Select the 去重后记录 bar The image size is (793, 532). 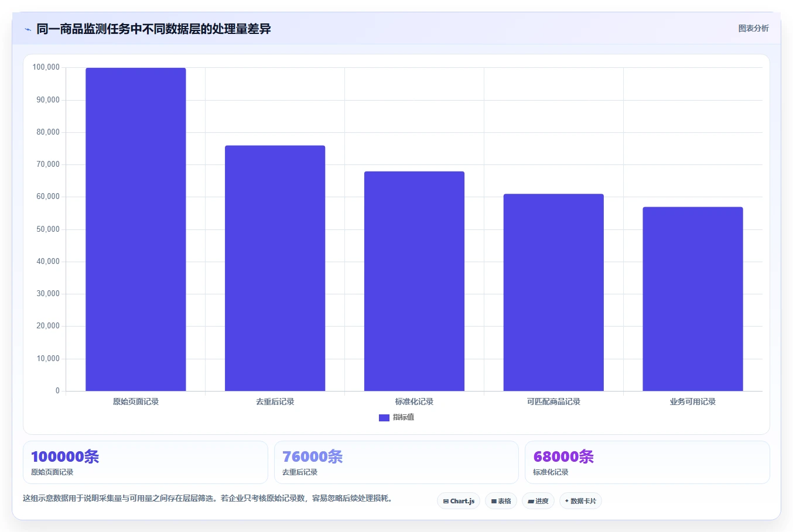coord(275,268)
